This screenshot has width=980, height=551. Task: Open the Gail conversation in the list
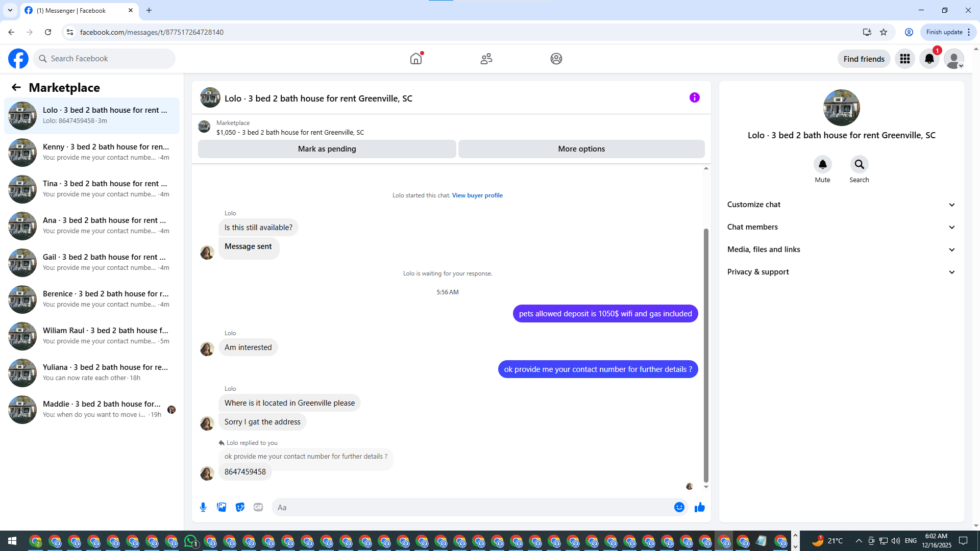coord(92,263)
